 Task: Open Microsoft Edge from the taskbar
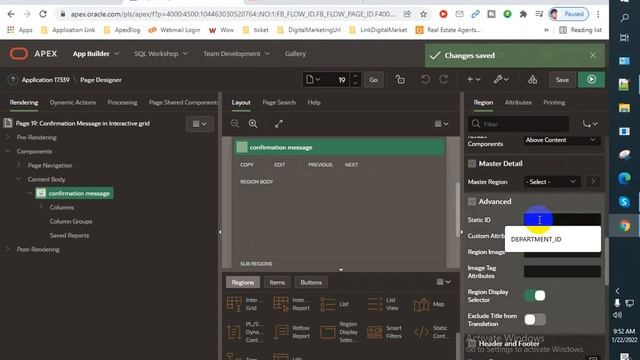pos(624,178)
